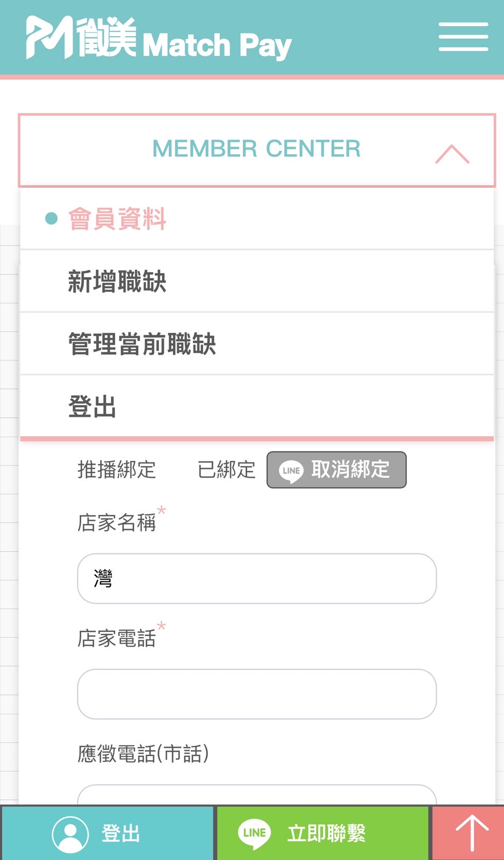This screenshot has width=504, height=860.
Task: Tap the 登出 label in the bottom bar
Action: [121, 833]
